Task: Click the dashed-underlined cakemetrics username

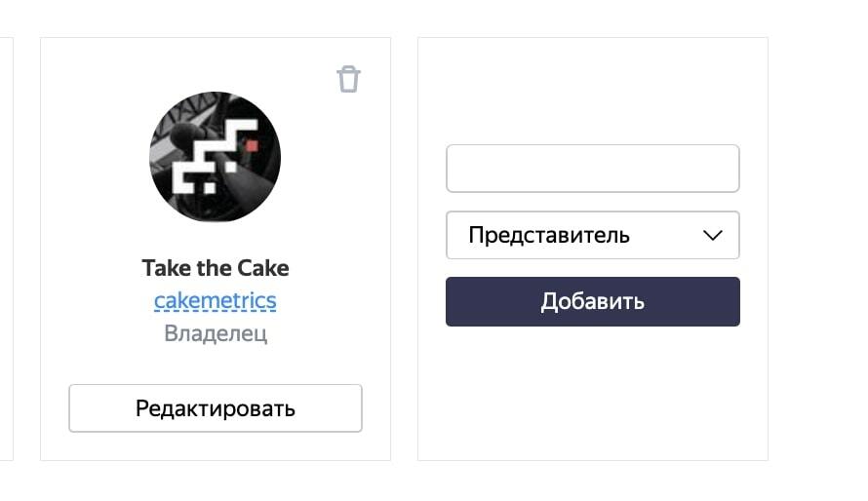Action: click(216, 301)
